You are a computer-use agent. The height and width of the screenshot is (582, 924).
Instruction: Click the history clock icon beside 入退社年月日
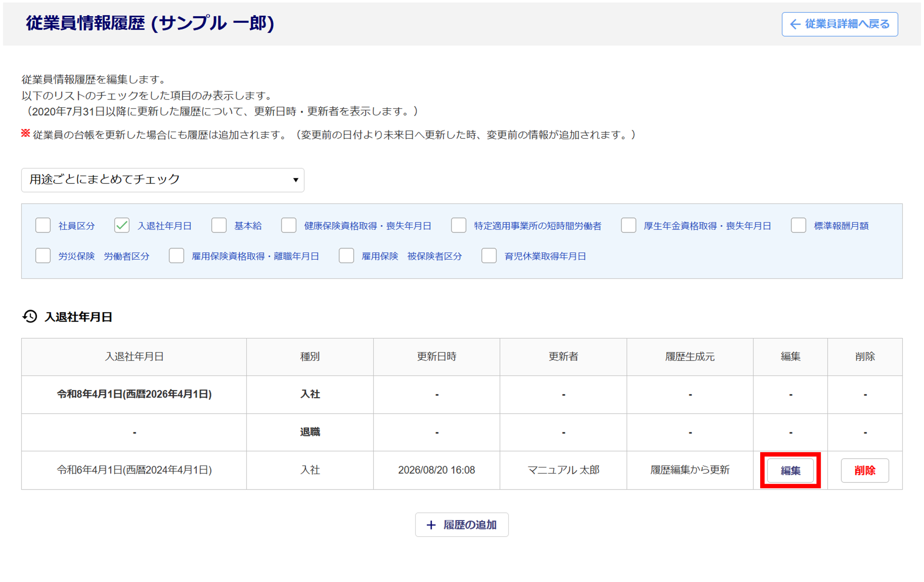[x=30, y=316]
